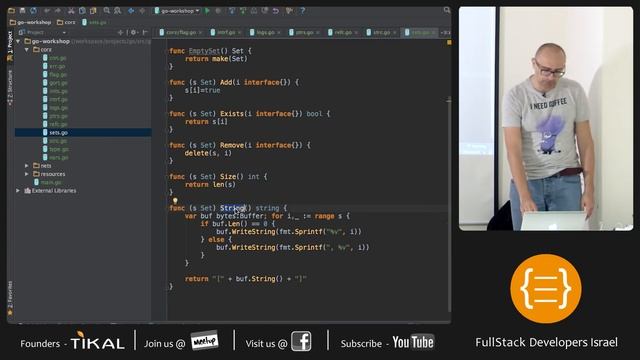Screen dimensions: 640x360
Task: Expand the resources folder arrow
Action: (27, 174)
